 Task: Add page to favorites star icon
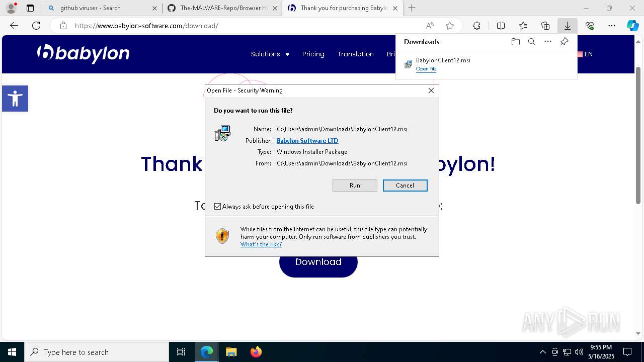450,26
